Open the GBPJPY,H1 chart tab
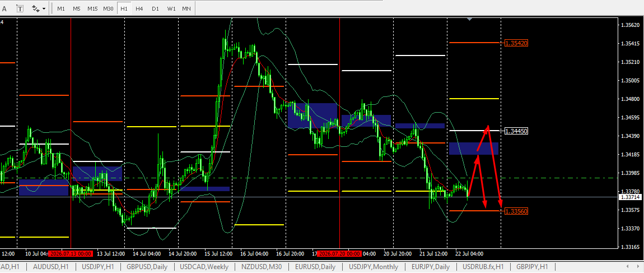 click(532, 267)
